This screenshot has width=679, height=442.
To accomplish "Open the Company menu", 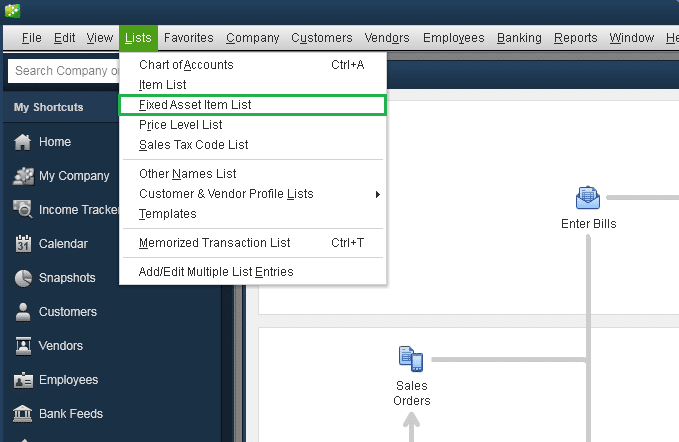I will click(x=252, y=38).
